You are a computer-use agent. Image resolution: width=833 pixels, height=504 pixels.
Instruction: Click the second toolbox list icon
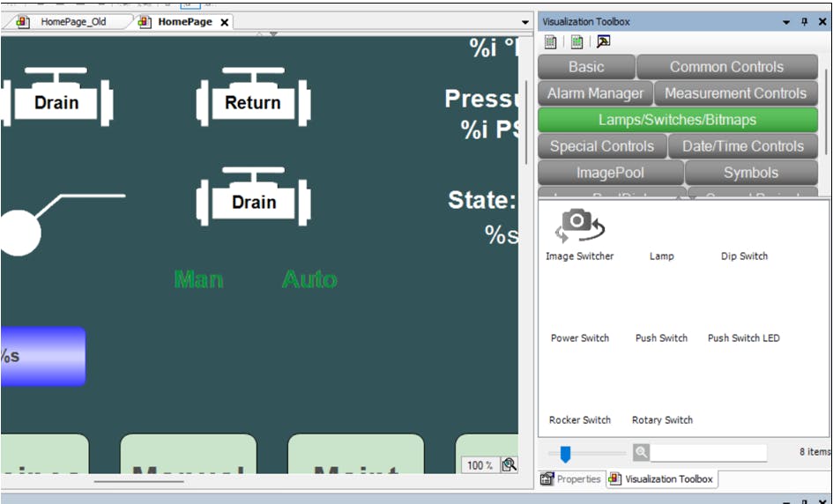click(576, 41)
